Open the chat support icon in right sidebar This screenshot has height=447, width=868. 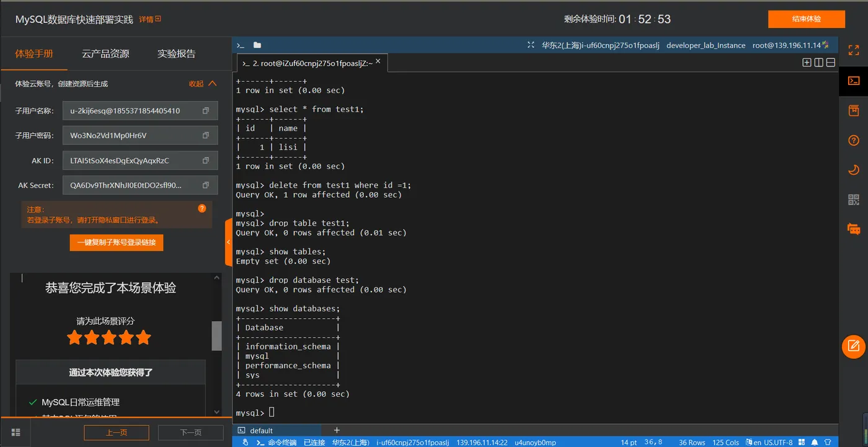click(854, 229)
